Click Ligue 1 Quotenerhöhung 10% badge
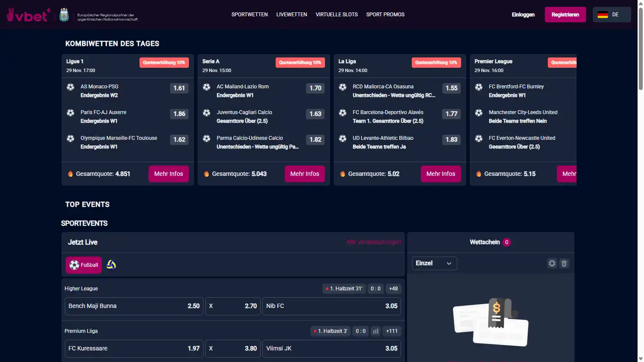 [x=164, y=63]
